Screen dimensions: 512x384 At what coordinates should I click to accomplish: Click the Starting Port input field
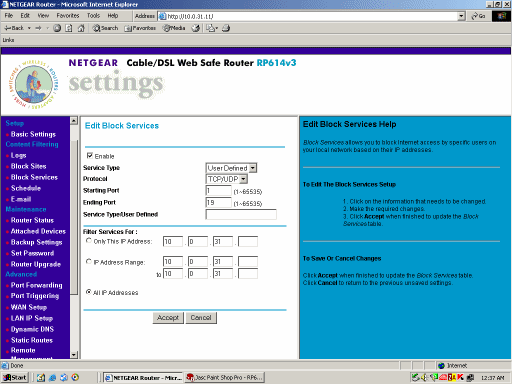pos(218,191)
